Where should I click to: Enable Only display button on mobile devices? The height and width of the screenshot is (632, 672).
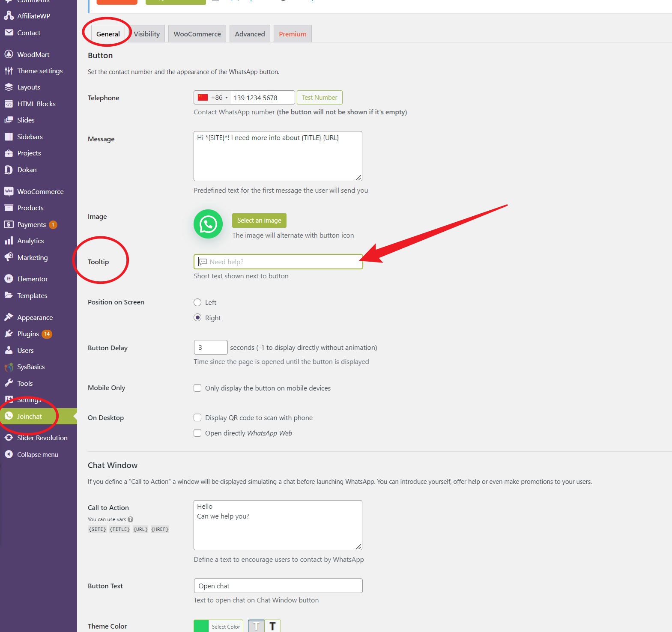coord(197,388)
